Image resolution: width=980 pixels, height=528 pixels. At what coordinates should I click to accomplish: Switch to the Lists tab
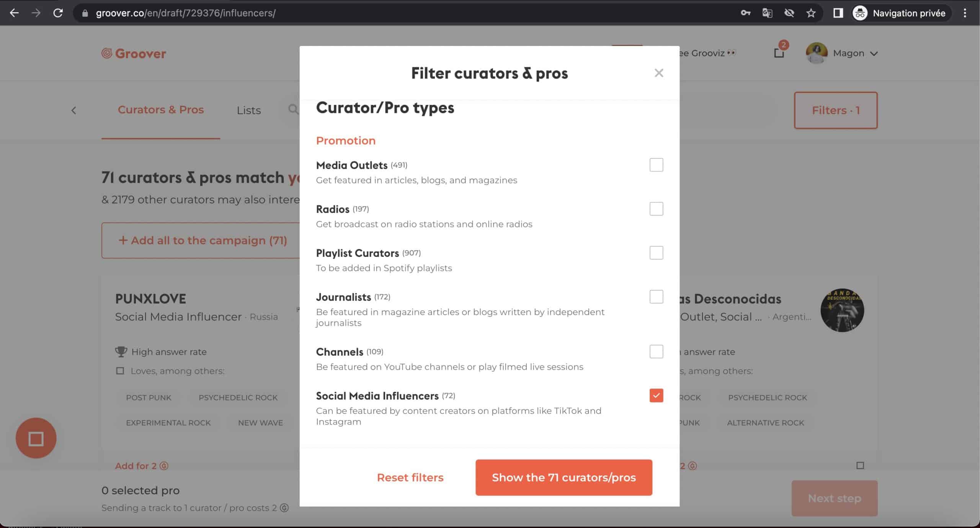(x=249, y=110)
